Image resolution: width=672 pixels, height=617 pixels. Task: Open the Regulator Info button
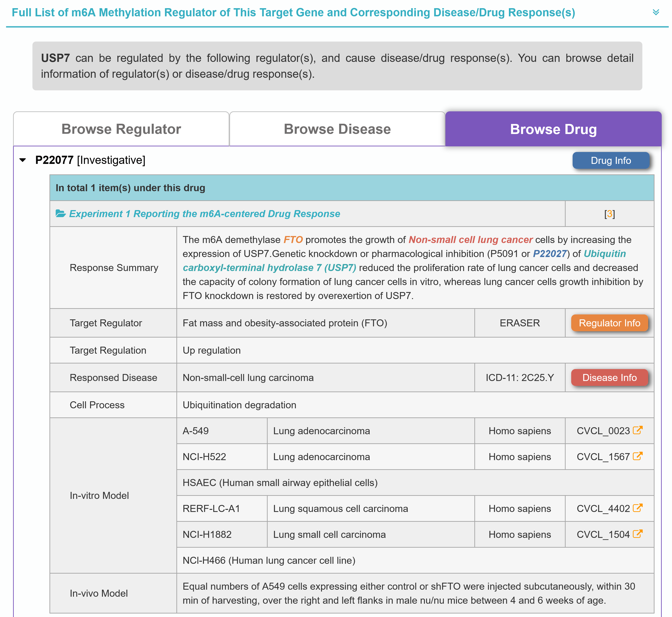609,323
